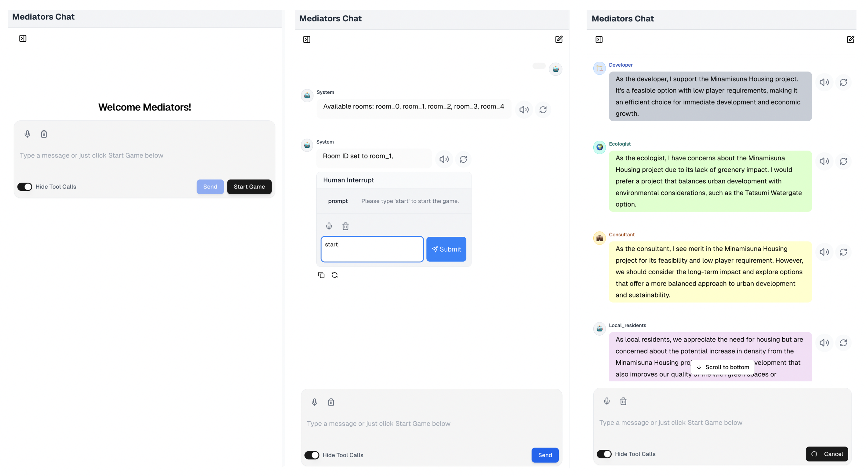Toggle Hide Tool Calls in welcome panel
Screen dimensions: 868x476
click(x=25, y=187)
